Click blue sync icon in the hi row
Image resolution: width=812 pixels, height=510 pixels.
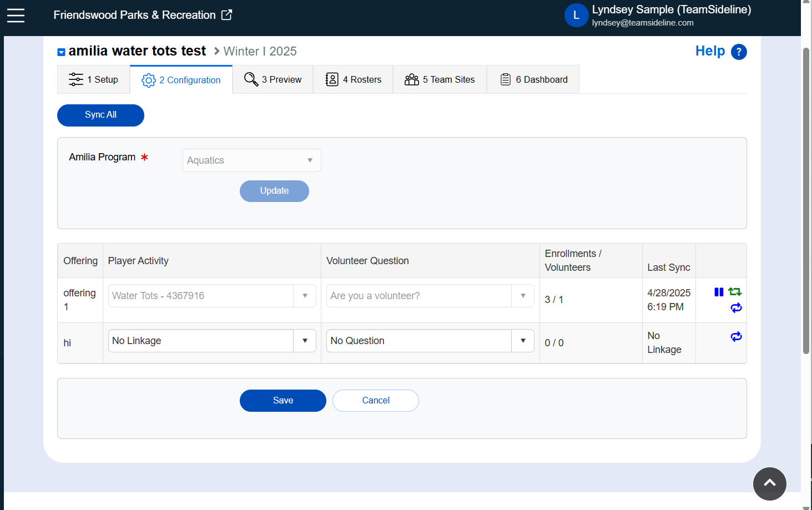pyautogui.click(x=737, y=337)
